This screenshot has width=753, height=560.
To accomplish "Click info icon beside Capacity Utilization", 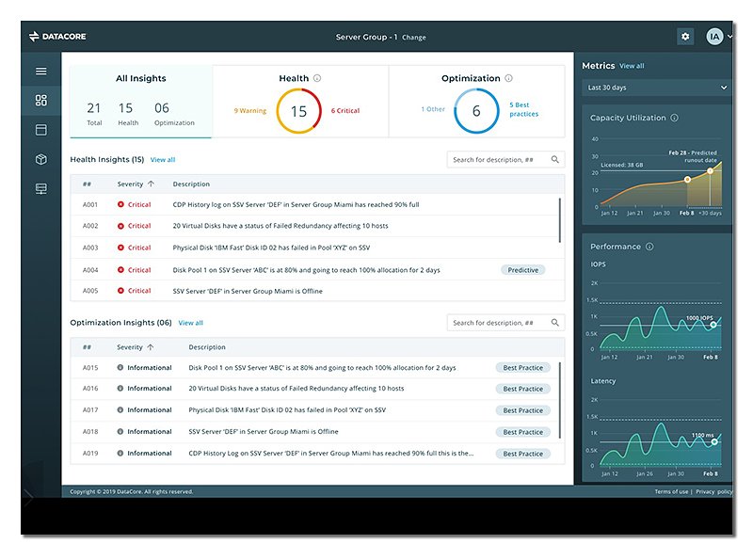I will (675, 119).
